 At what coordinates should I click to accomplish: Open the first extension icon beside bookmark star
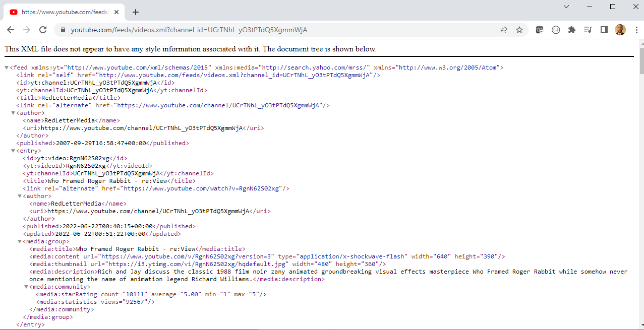click(x=540, y=30)
